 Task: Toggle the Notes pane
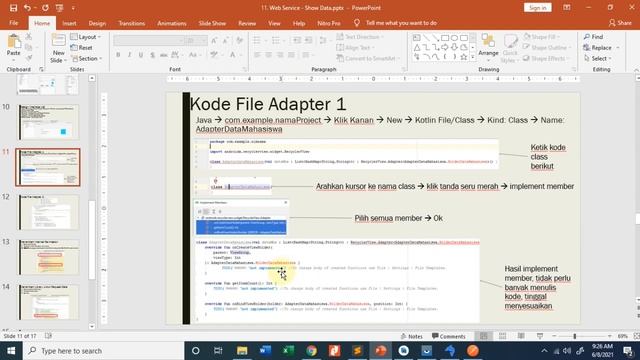click(411, 336)
